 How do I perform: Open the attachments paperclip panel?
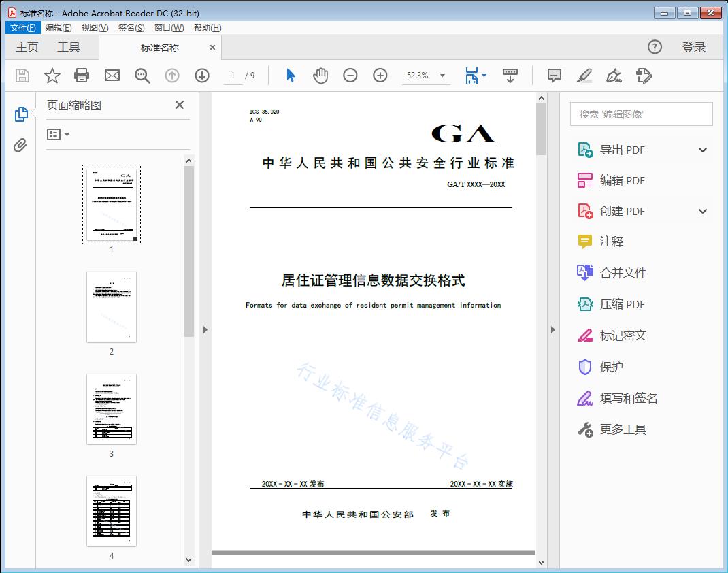pos(20,145)
